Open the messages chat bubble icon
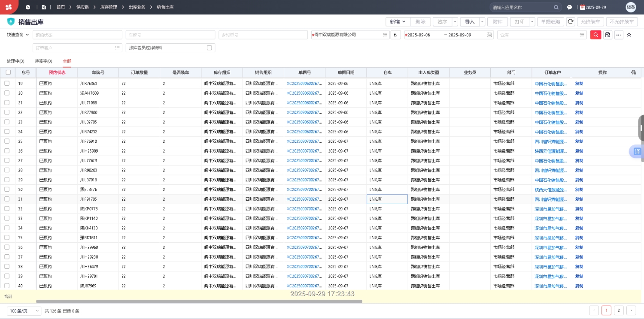This screenshot has height=319, width=644. coord(570,7)
